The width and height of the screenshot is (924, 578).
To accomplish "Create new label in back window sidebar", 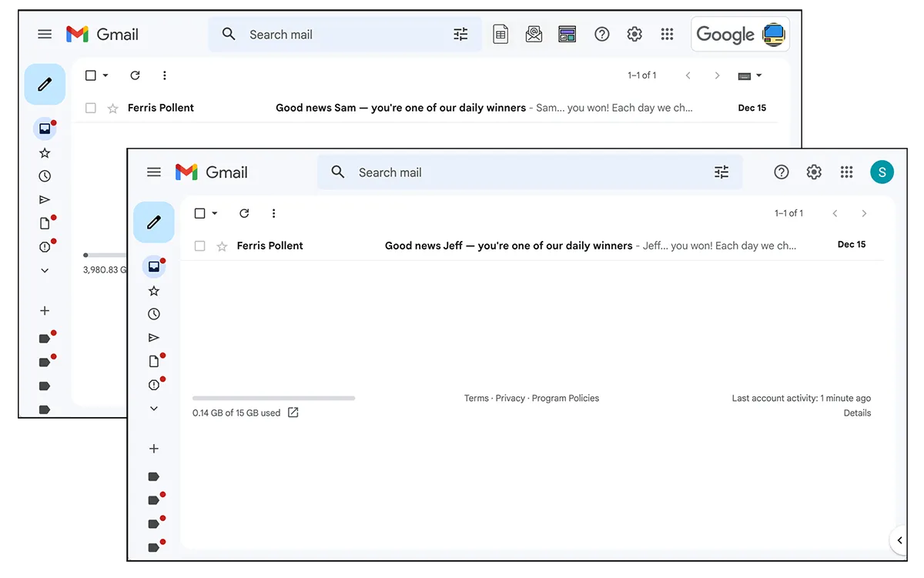I will 45,311.
